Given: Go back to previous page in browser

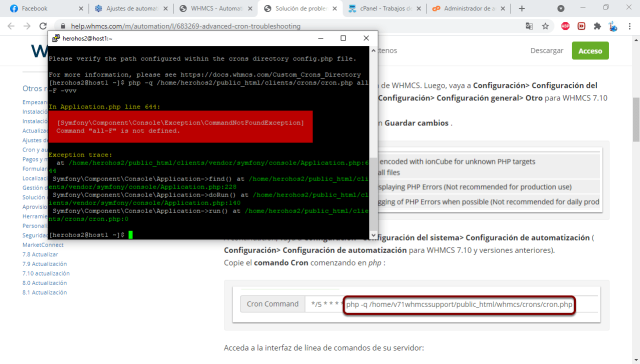Looking at the screenshot, I should (11, 26).
